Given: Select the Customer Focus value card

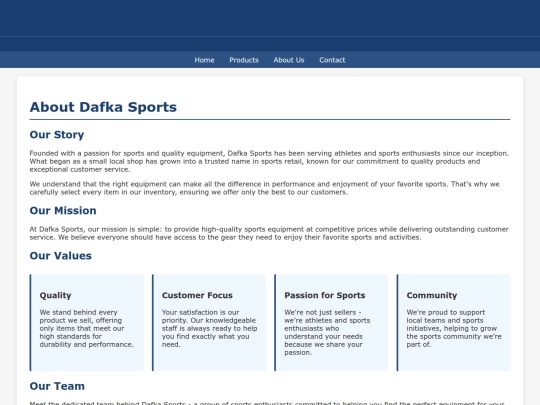Looking at the screenshot, I should pos(209,323).
